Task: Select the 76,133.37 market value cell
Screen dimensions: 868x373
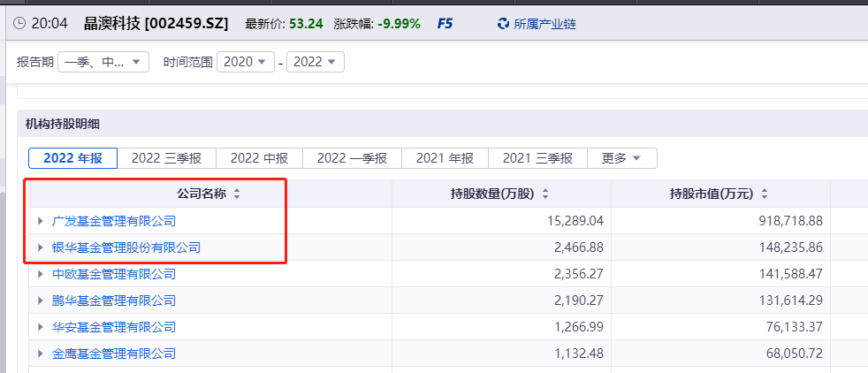Action: (720, 327)
